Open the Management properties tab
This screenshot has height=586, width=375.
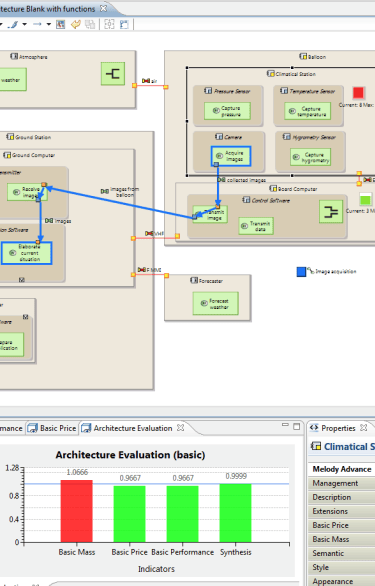[341, 483]
